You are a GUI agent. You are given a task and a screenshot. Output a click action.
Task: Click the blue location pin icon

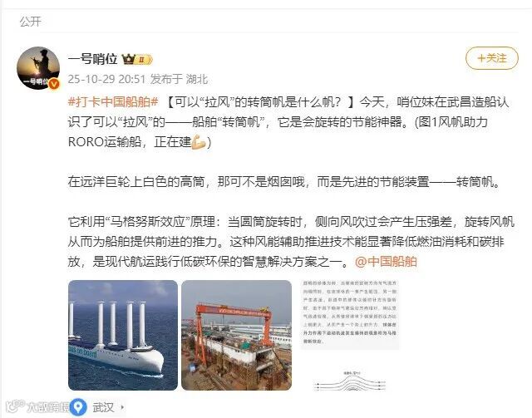(x=78, y=407)
